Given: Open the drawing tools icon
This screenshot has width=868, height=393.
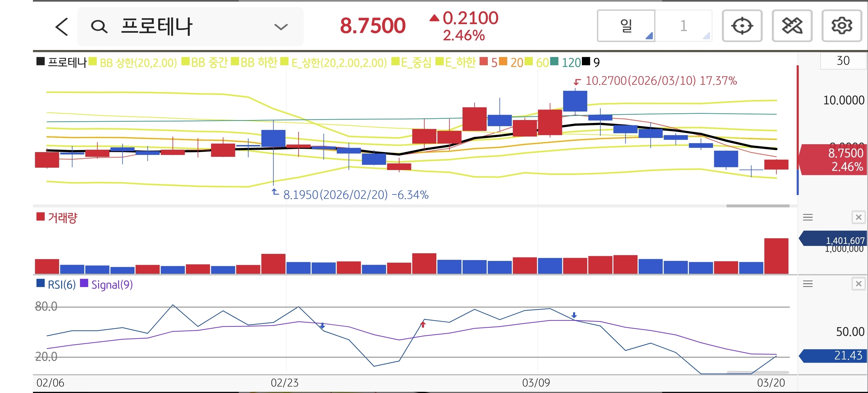Looking at the screenshot, I should 792,26.
